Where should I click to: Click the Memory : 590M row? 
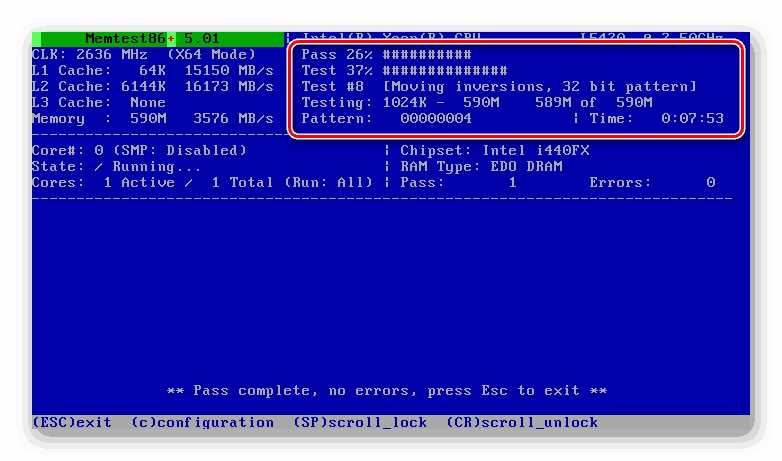click(153, 118)
